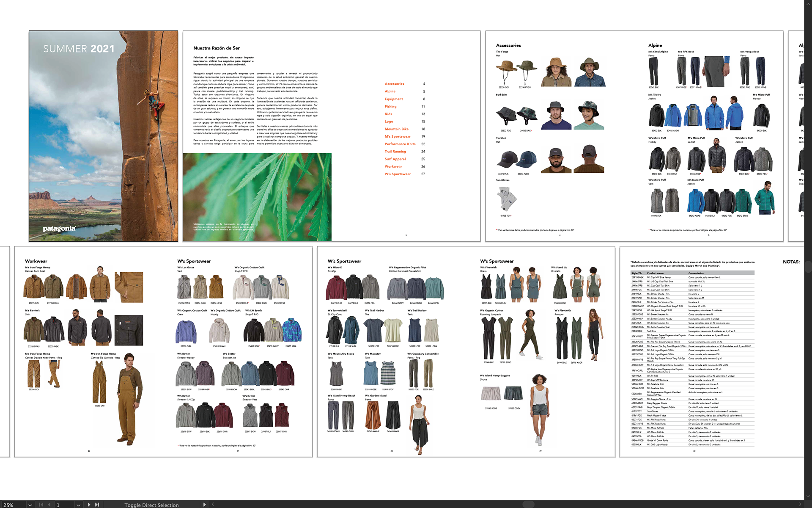Image resolution: width=812 pixels, height=508 pixels.
Task: Select the Summer 2021 cover artboard
Action: tap(103, 136)
